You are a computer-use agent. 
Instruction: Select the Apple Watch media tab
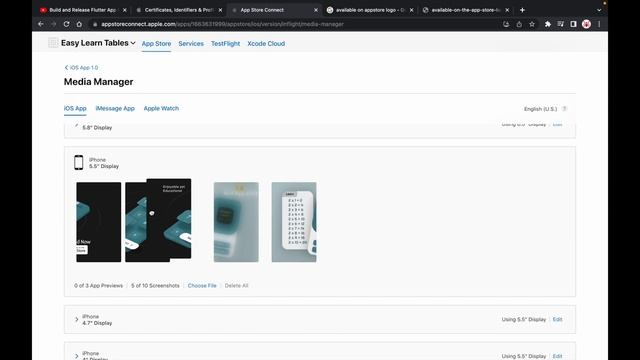161,109
